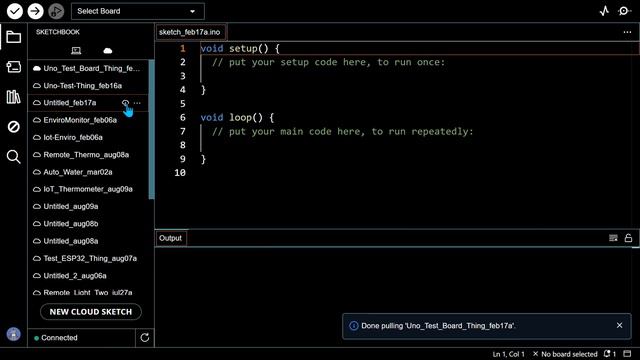640x360 pixels.
Task: Select the Output panel tab
Action: [x=171, y=238]
